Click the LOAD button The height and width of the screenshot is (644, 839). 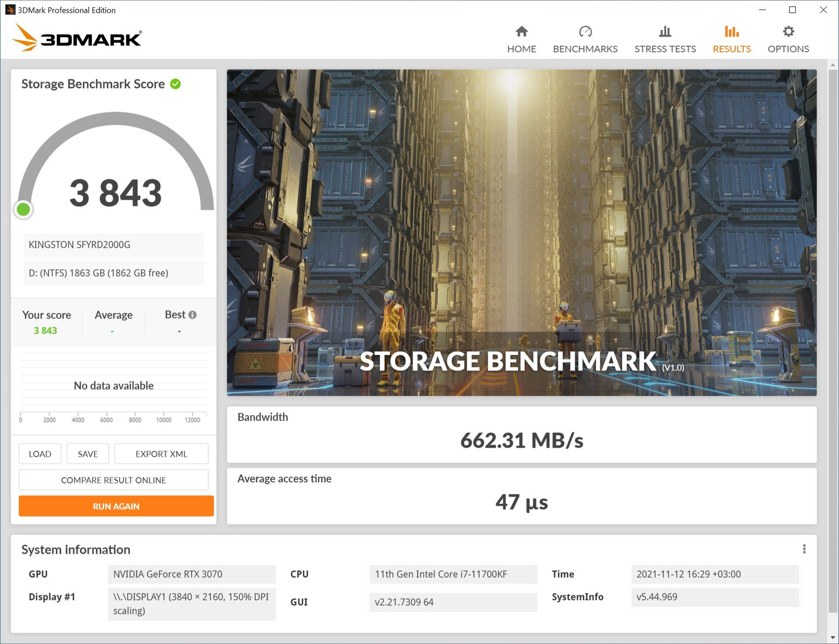click(40, 454)
